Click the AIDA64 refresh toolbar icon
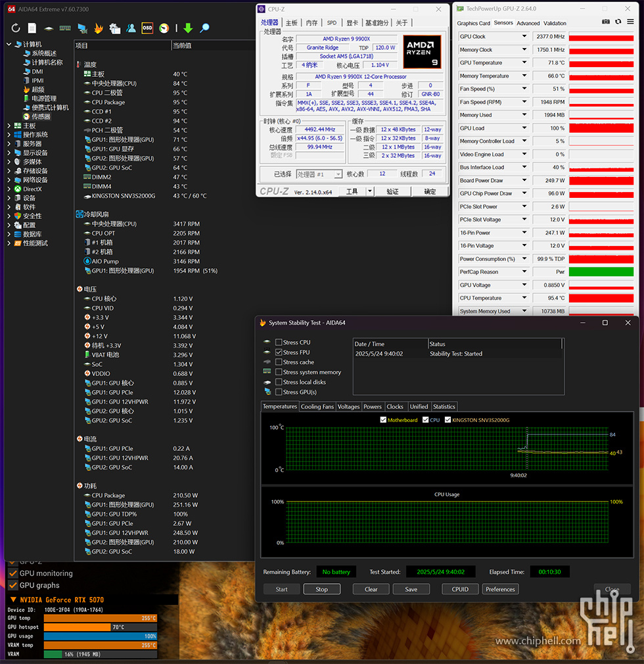 [x=16, y=28]
